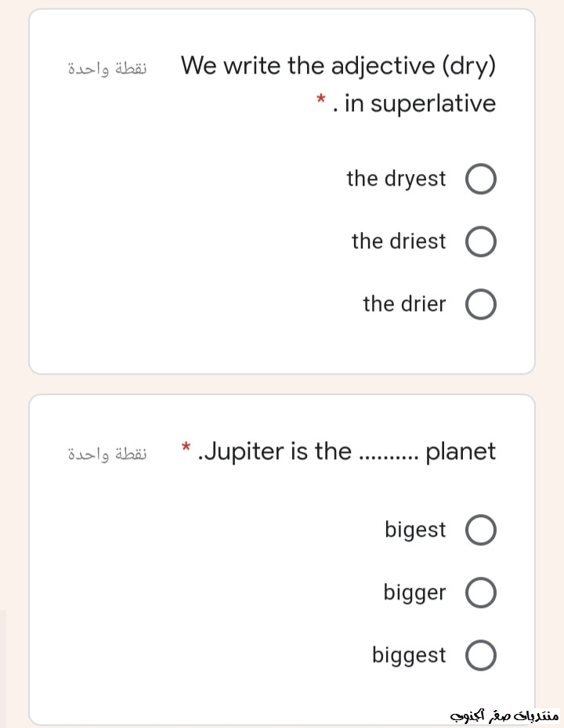Pick the radio button next to "the drier"
Viewport: 564px width, 728px height.
[x=481, y=305]
